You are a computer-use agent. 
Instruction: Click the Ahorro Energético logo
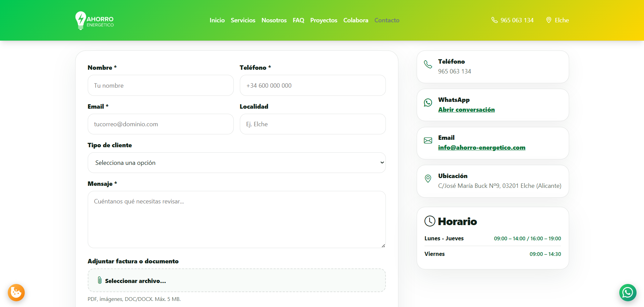pos(95,20)
